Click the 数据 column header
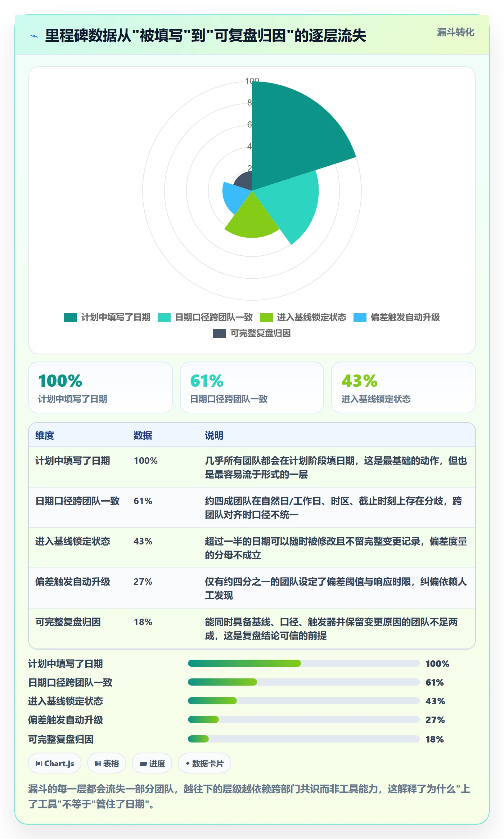The width and height of the screenshot is (504, 839). (143, 435)
